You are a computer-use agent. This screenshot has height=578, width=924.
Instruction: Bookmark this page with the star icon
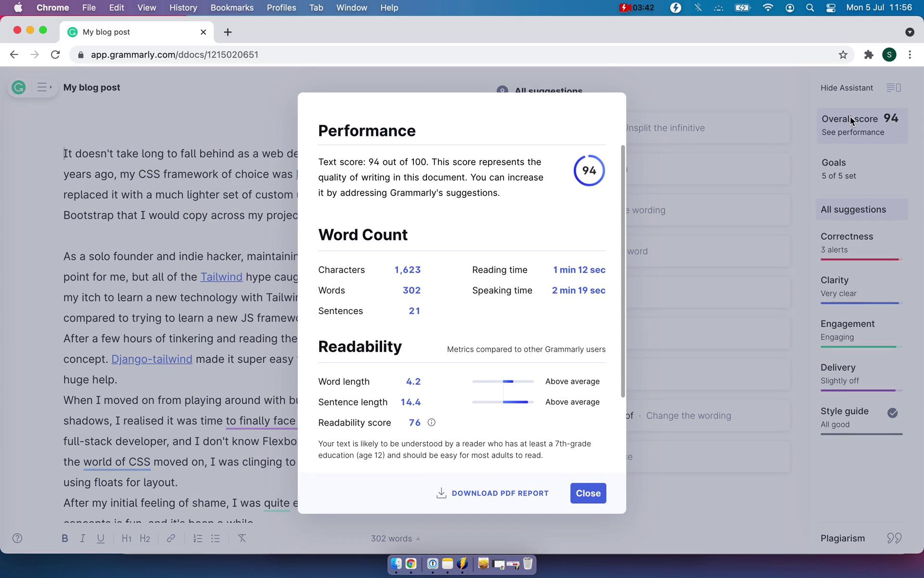[843, 55]
